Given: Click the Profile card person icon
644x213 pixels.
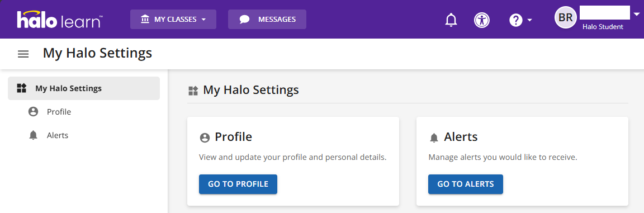Looking at the screenshot, I should pos(205,138).
